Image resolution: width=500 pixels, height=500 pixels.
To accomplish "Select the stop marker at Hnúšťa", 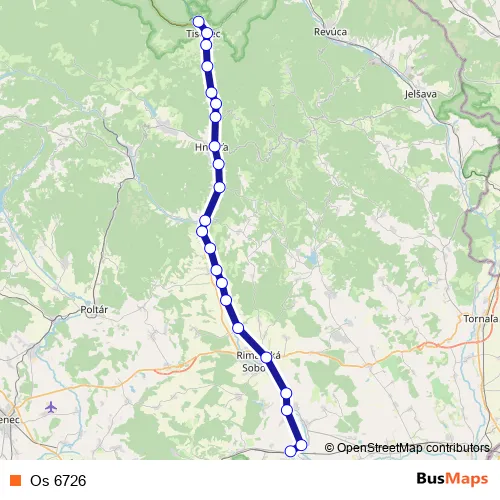I will point(214,146).
